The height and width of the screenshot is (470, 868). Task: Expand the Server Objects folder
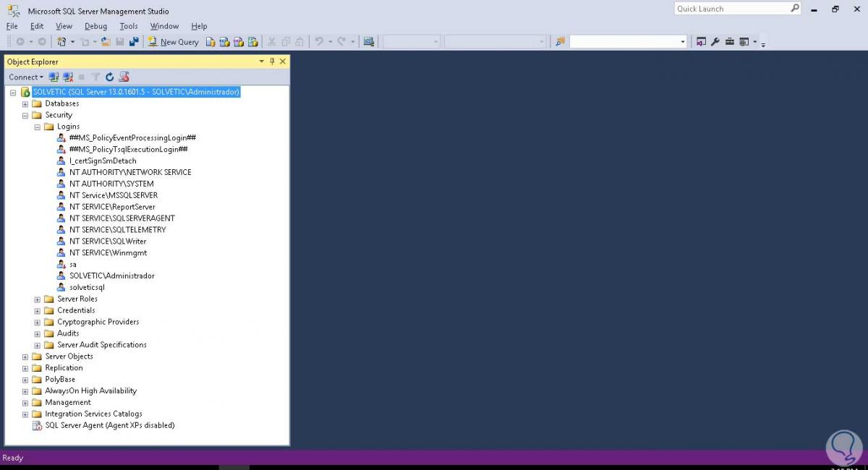point(25,356)
